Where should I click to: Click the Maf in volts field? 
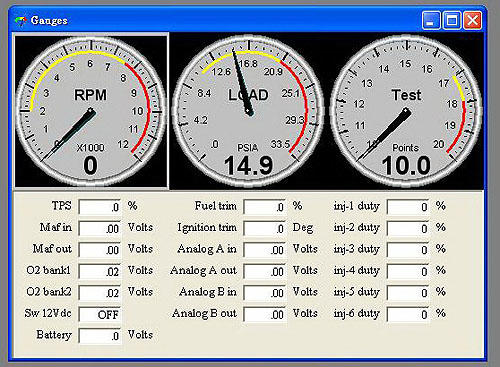100,228
